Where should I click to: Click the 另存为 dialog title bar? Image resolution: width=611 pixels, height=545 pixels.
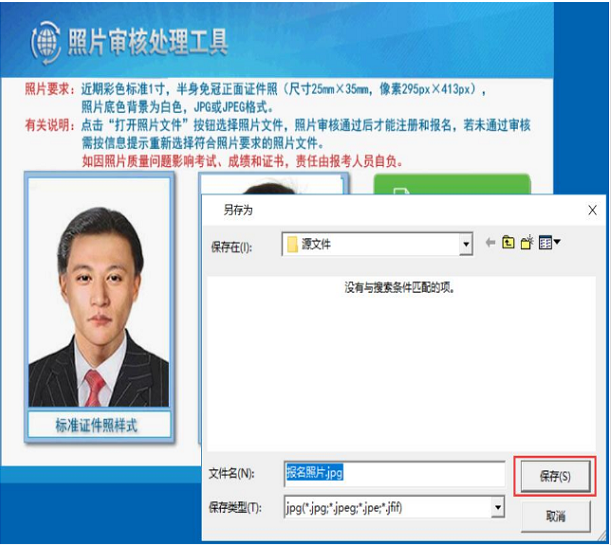380,209
